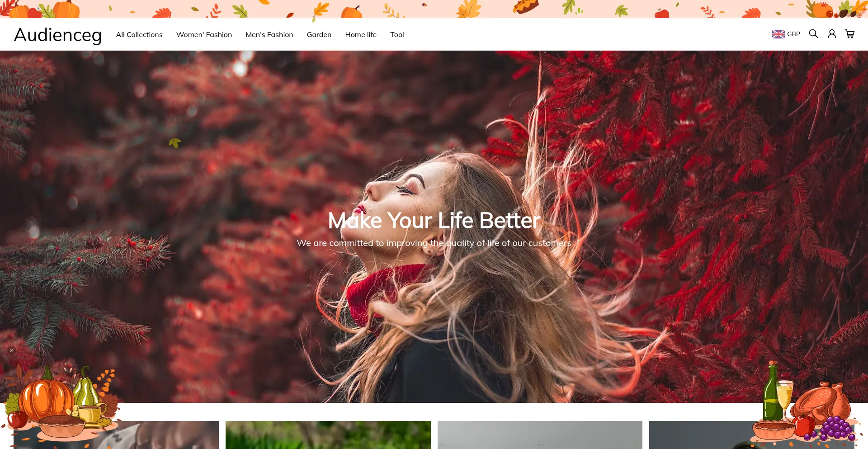Click the user account icon
This screenshot has height=449, width=868.
[831, 34]
